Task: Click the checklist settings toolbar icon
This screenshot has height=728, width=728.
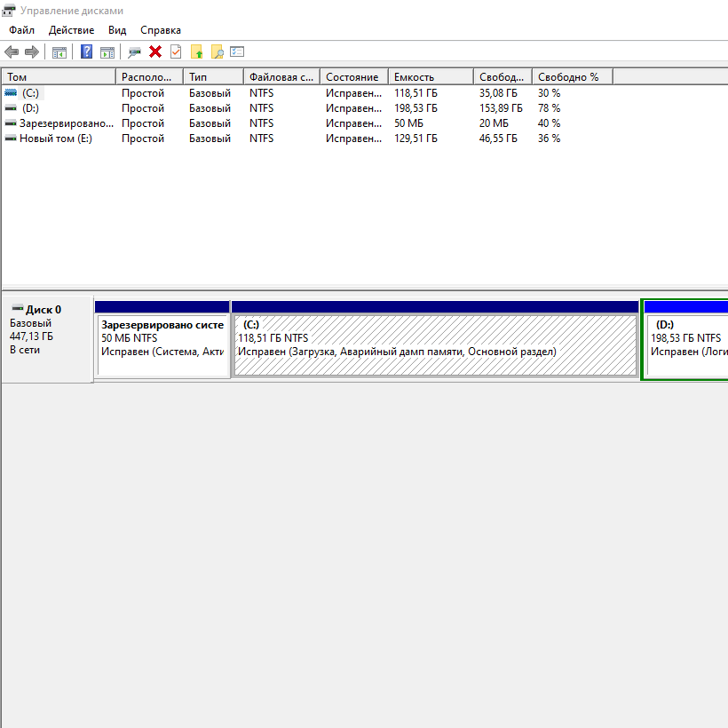Action: (237, 51)
